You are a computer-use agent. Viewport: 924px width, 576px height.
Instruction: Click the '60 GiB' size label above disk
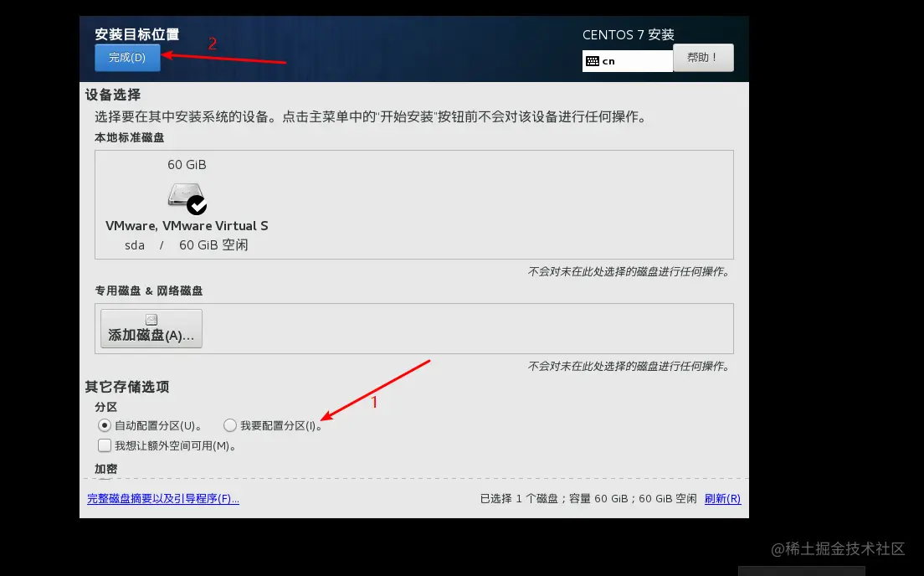[187, 165]
